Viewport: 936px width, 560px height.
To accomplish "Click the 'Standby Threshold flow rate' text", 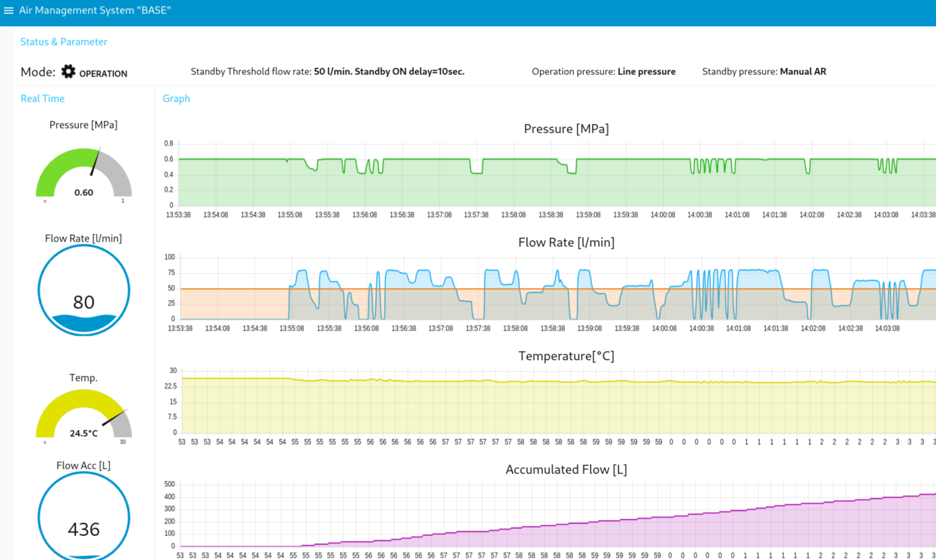I will pyautogui.click(x=251, y=71).
